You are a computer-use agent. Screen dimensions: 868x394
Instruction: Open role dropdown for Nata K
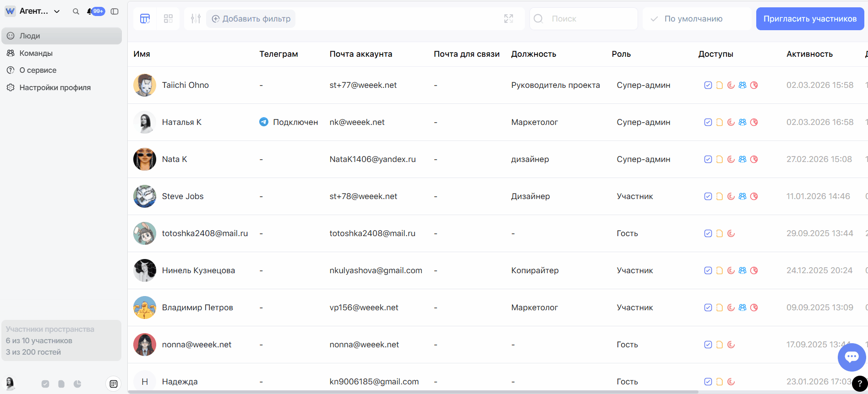tap(643, 159)
